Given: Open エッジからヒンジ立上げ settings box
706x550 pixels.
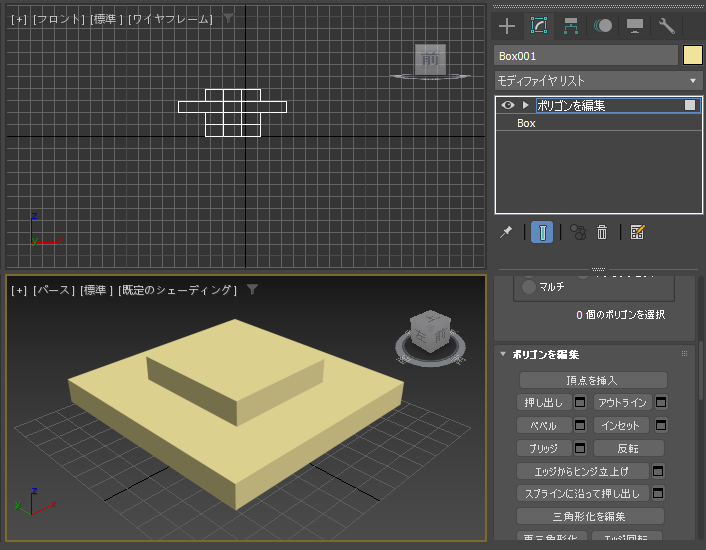Looking at the screenshot, I should (x=658, y=471).
